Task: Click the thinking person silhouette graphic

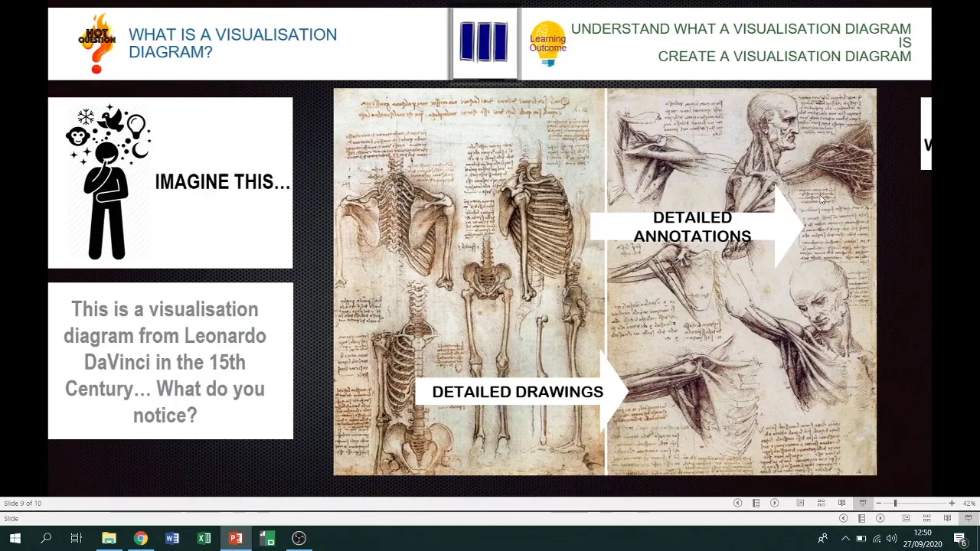Action: 108,182
